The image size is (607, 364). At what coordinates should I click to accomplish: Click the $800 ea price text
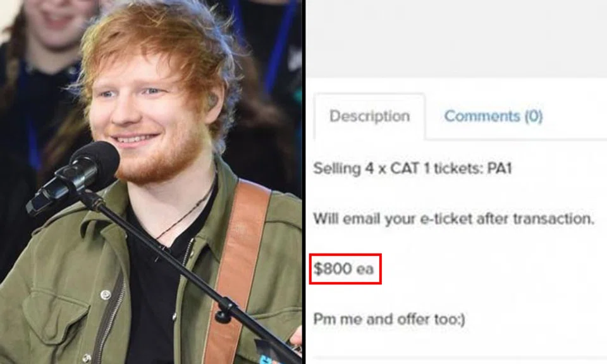343,269
